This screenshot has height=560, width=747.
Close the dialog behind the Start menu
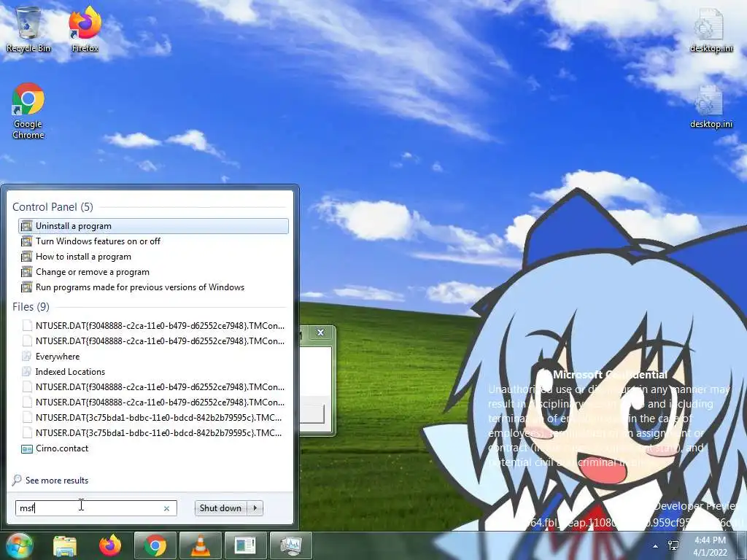pyautogui.click(x=321, y=332)
